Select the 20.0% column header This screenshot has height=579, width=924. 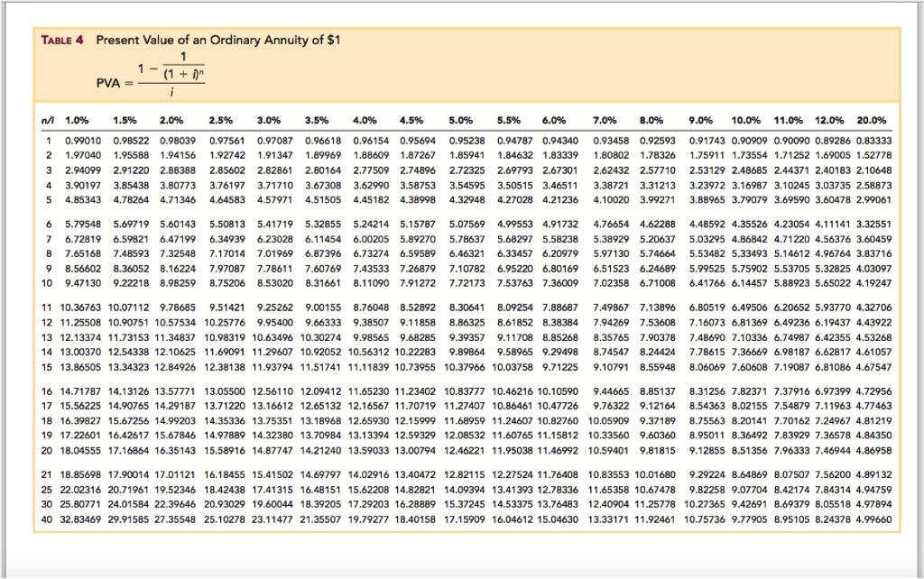pos(871,120)
